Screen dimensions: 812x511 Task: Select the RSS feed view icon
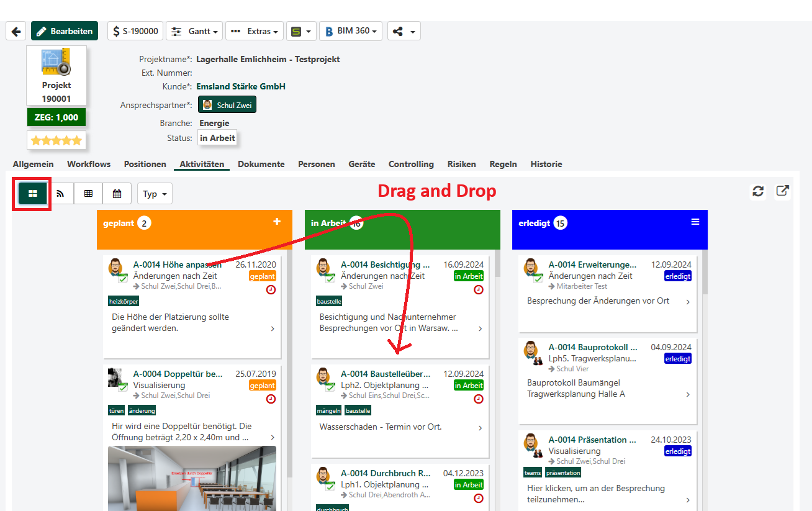click(x=60, y=194)
